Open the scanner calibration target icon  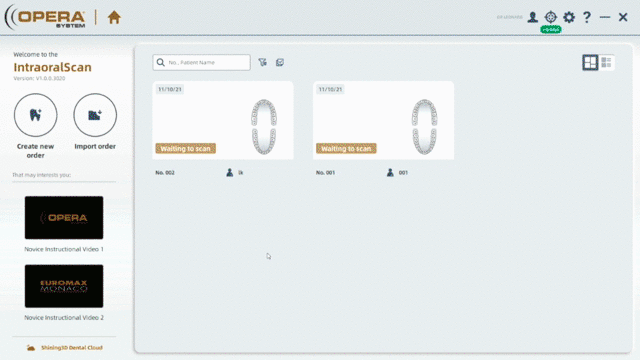[551, 17]
